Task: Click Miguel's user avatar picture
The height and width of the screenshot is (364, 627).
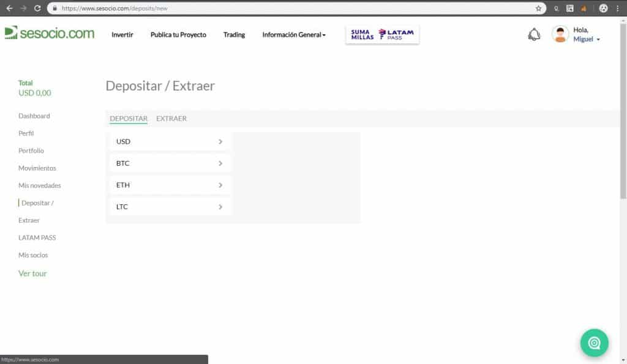Action: point(560,34)
